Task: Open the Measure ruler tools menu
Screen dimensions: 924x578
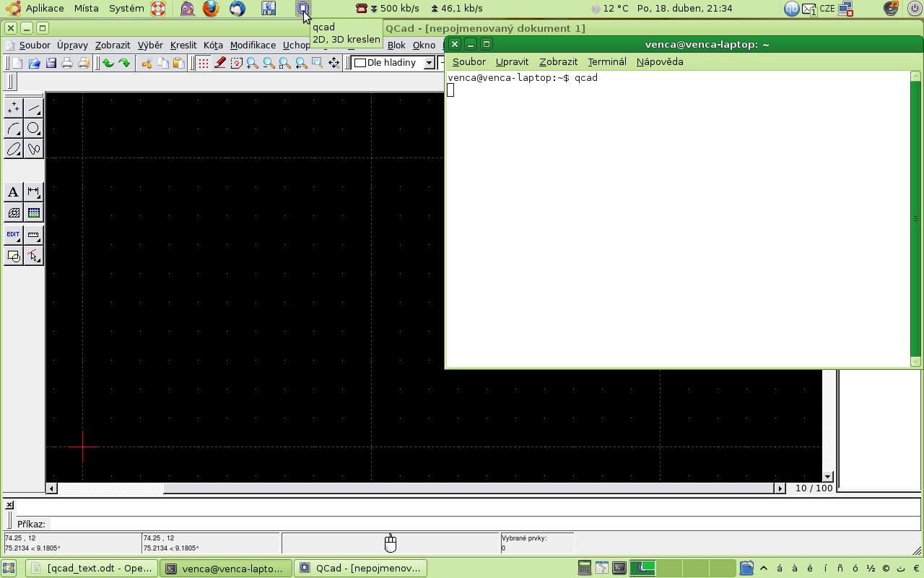Action: coord(34,235)
